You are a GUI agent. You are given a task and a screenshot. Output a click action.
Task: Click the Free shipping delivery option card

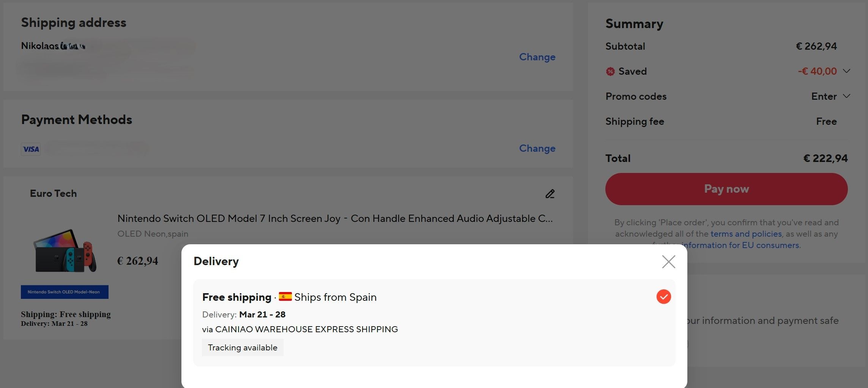pos(434,323)
